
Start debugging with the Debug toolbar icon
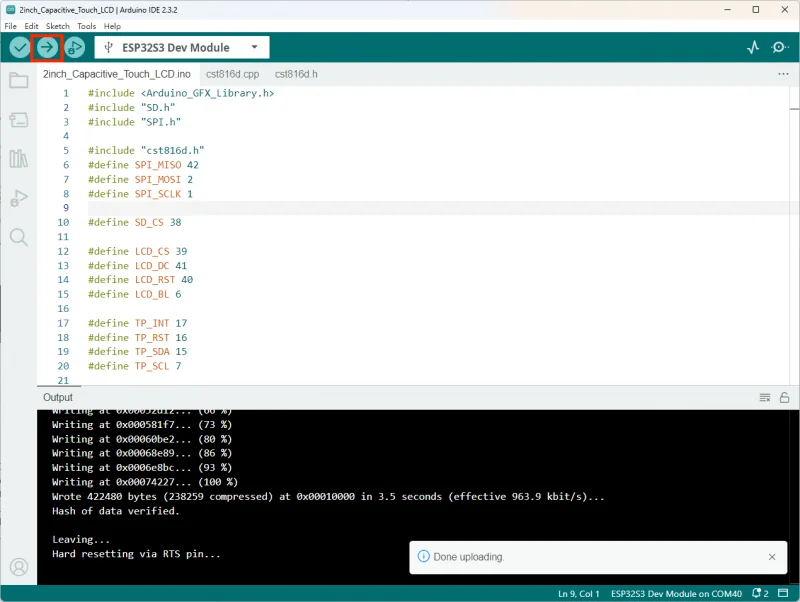coord(74,47)
